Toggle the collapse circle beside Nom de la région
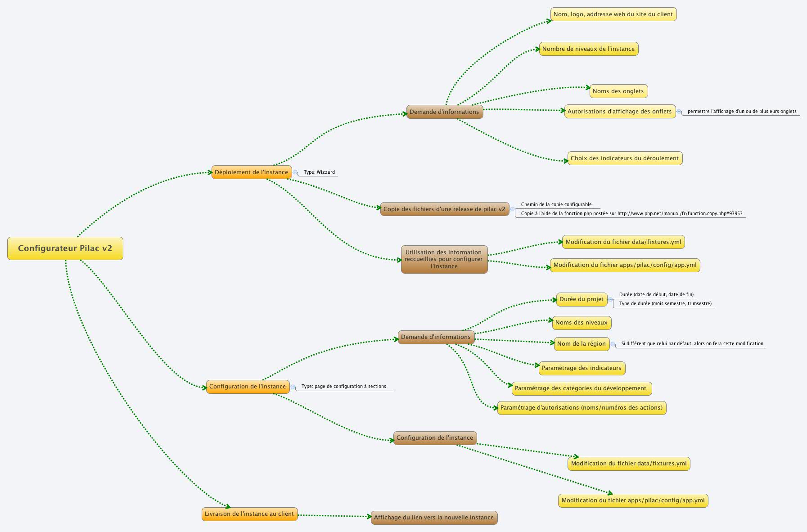Viewport: 807px width, 532px height. pyautogui.click(x=613, y=344)
